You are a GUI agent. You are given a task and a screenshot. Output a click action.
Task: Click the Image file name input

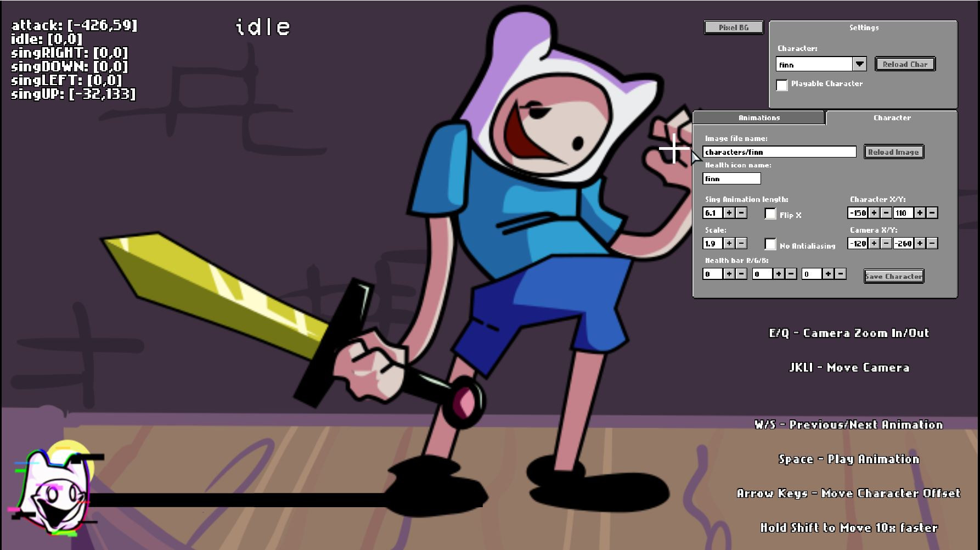[x=780, y=151]
